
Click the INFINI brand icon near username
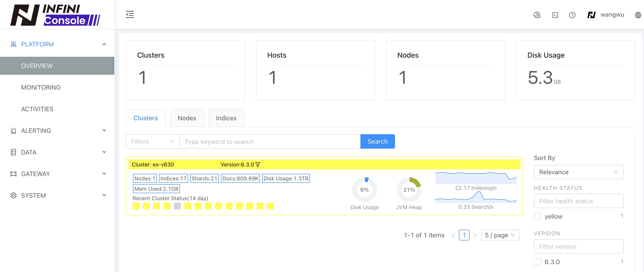[591, 14]
